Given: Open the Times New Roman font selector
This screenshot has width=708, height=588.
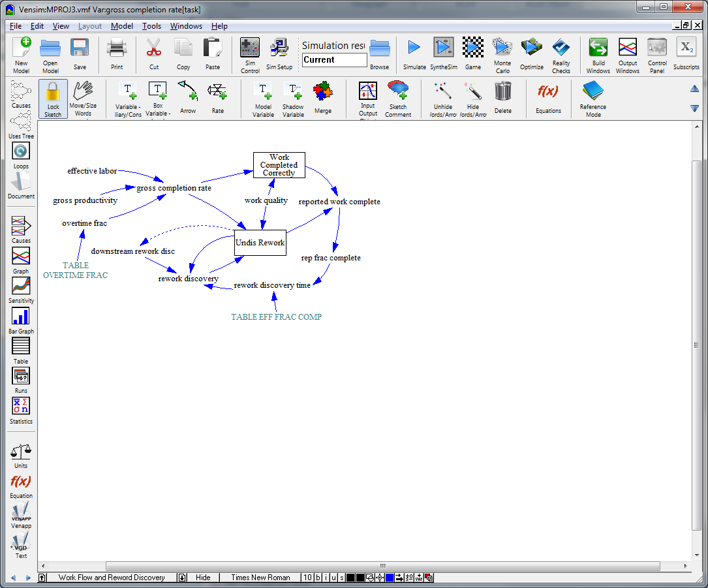Looking at the screenshot, I should tap(260, 577).
